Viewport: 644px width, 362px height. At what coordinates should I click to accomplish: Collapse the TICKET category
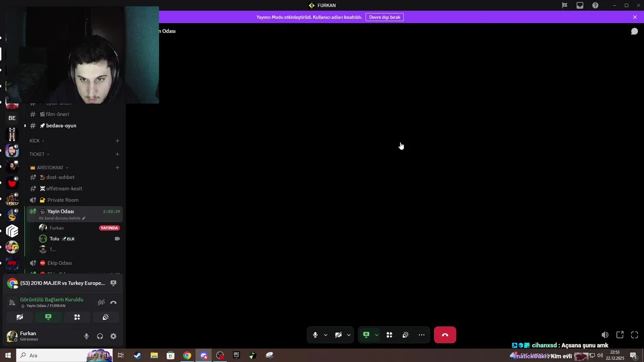coord(39,154)
